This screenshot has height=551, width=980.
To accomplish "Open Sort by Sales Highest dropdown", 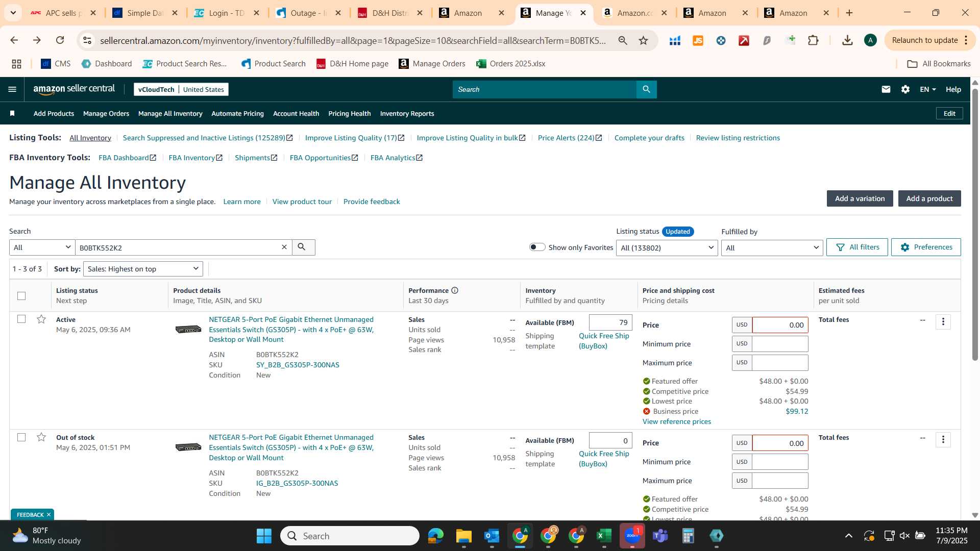I will pyautogui.click(x=143, y=269).
